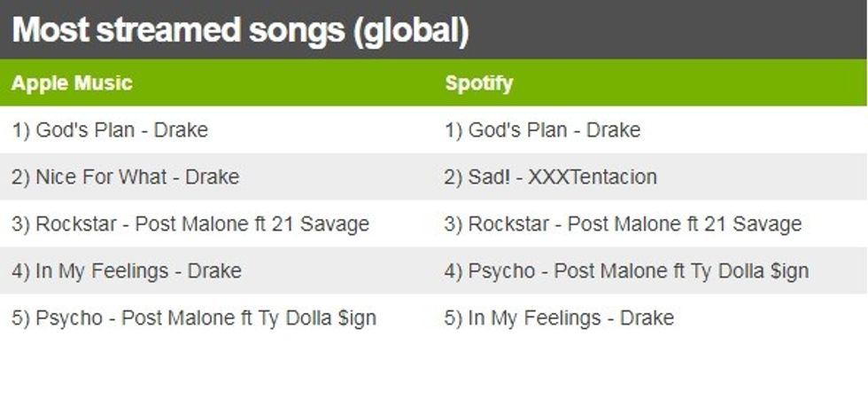Open God's Plan in the Spotify list
The image size is (868, 415).
click(542, 130)
